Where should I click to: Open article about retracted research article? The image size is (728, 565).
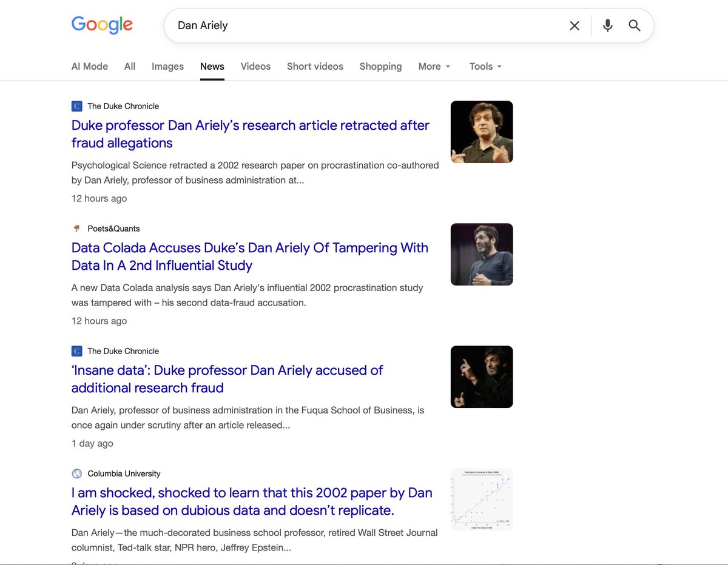pos(251,134)
